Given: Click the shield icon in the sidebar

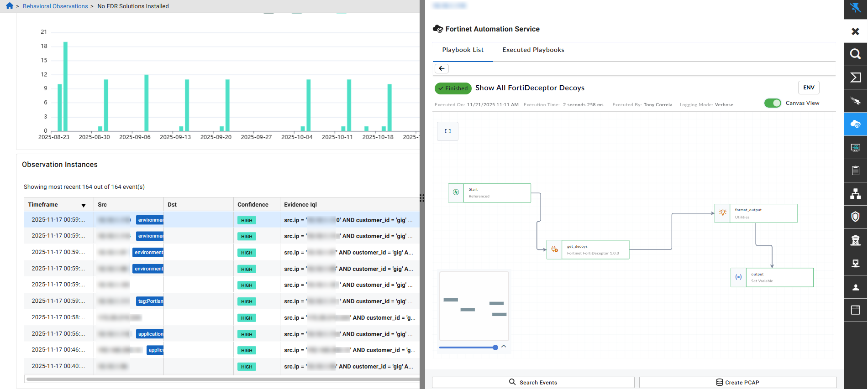Looking at the screenshot, I should (855, 217).
